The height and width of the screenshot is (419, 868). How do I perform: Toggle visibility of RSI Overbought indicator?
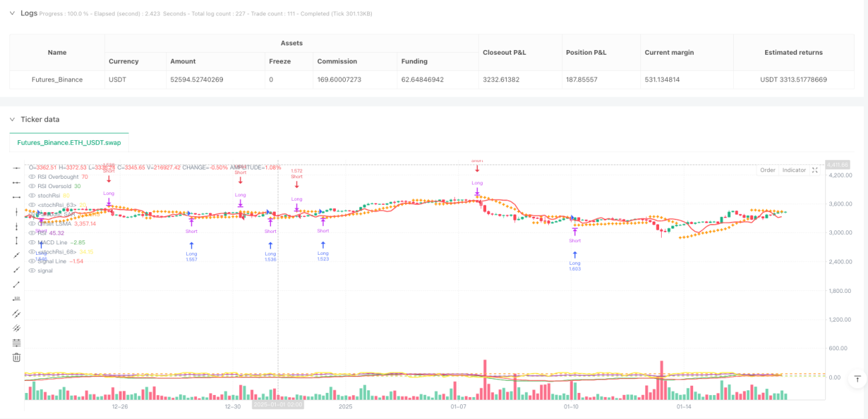point(31,177)
